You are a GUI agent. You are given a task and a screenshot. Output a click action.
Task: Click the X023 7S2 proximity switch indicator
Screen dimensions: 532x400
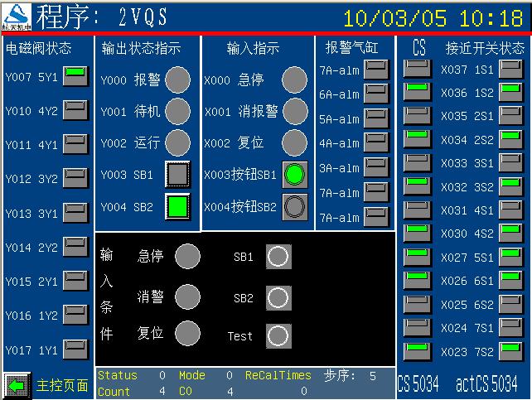click(510, 351)
